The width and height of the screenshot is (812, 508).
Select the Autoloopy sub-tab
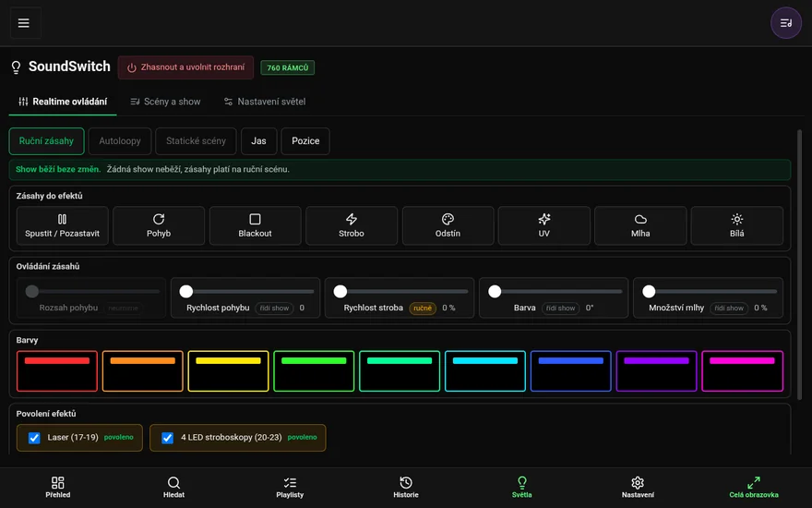coord(120,141)
